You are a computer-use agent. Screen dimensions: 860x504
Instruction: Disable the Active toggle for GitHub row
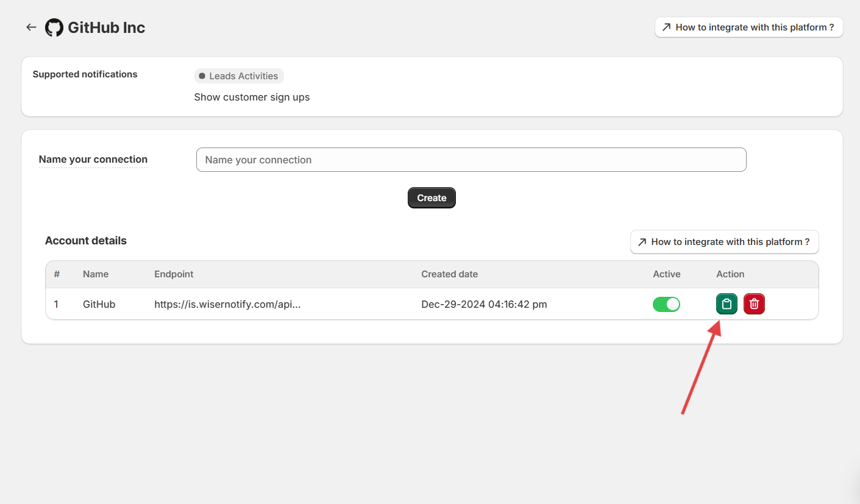tap(666, 304)
